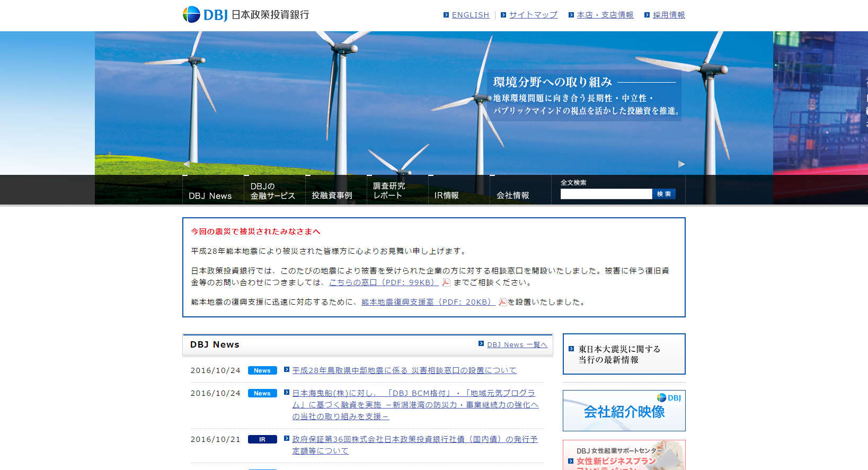Click the 全文検索 text input field
Screen dimensions: 868x470
click(606, 194)
